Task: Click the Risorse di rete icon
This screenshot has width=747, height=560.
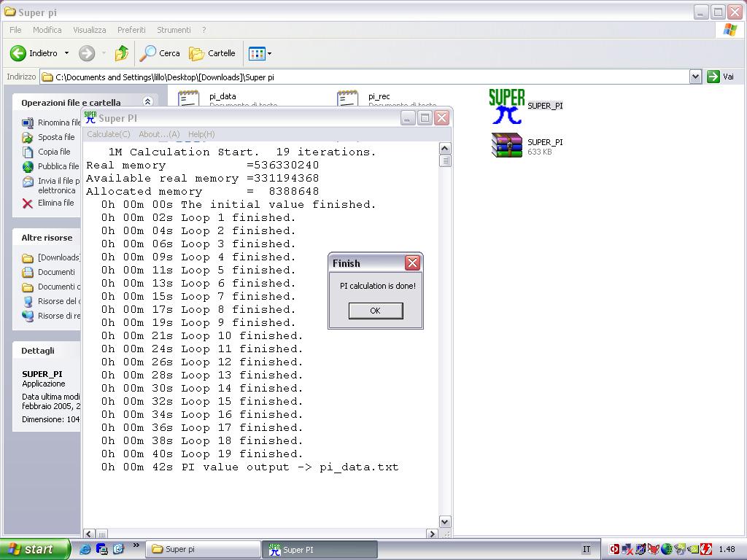Action: coord(28,316)
